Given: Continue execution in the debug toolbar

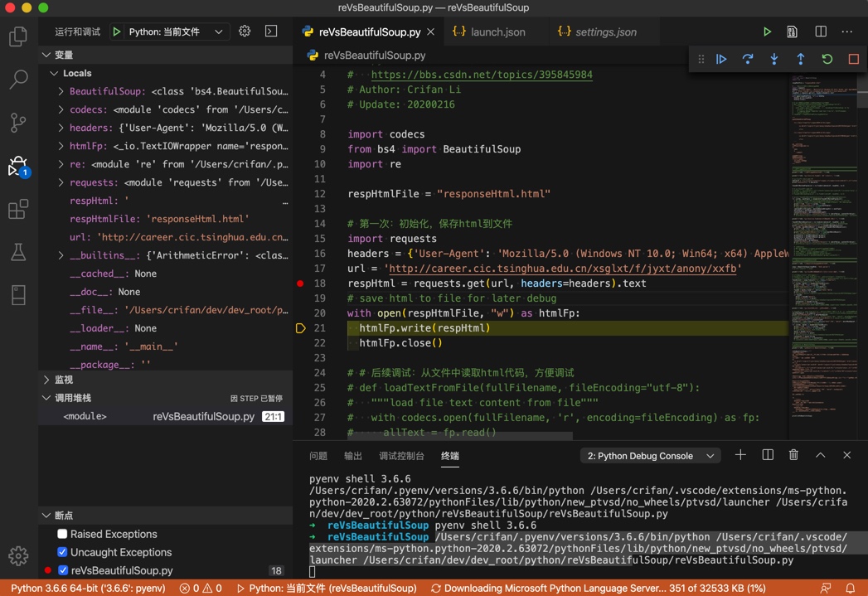Looking at the screenshot, I should 721,59.
